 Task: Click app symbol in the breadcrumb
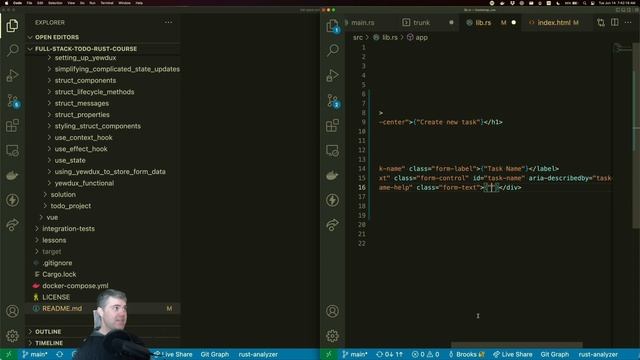click(x=418, y=38)
